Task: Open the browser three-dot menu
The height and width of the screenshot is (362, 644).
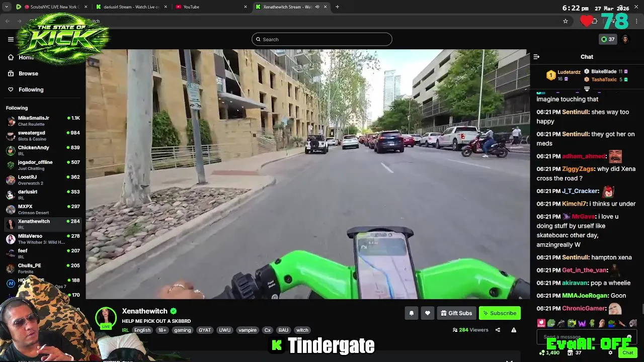Action: [637, 21]
